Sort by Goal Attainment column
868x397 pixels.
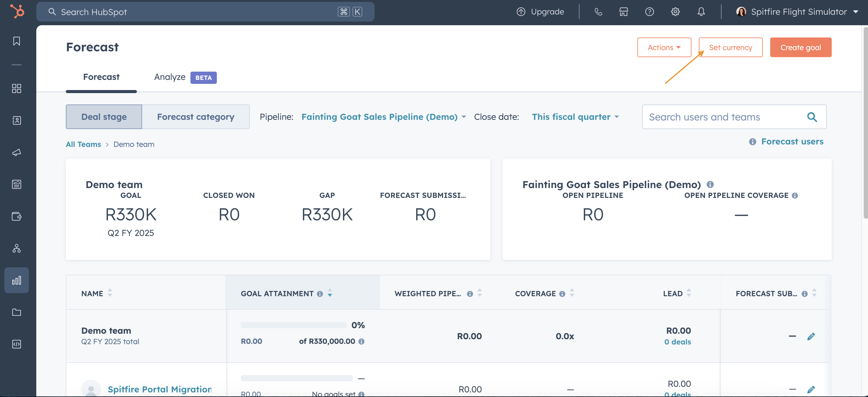(x=330, y=293)
